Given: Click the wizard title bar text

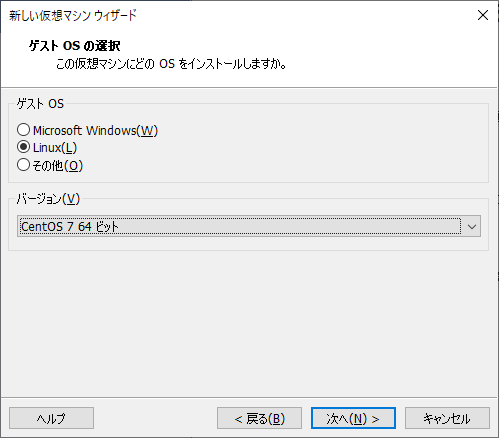Looking at the screenshot, I should [x=73, y=15].
